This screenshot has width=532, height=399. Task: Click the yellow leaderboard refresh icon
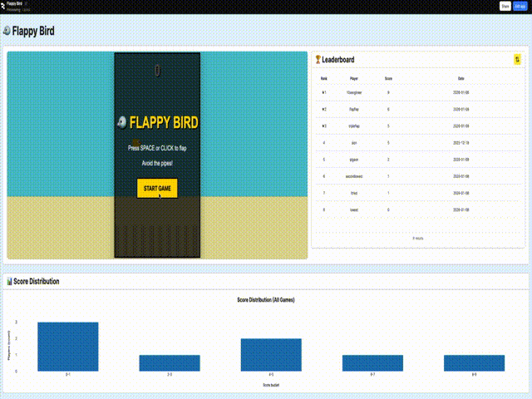coord(517,60)
